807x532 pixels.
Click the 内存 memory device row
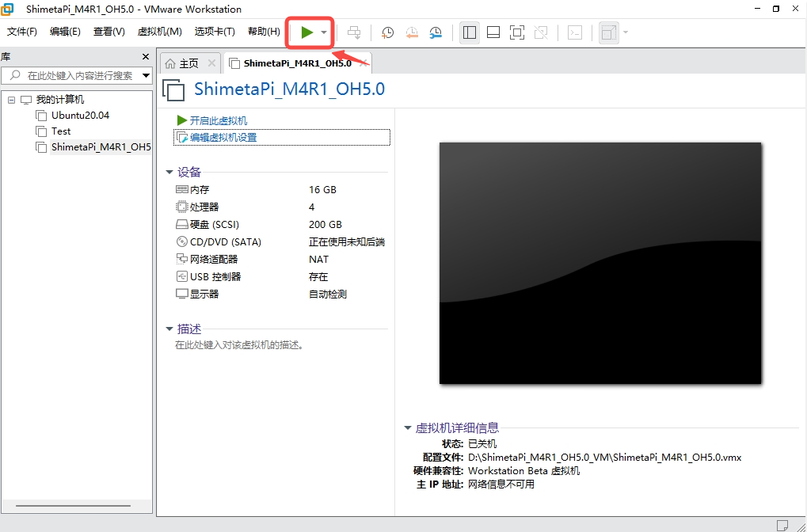click(x=280, y=190)
